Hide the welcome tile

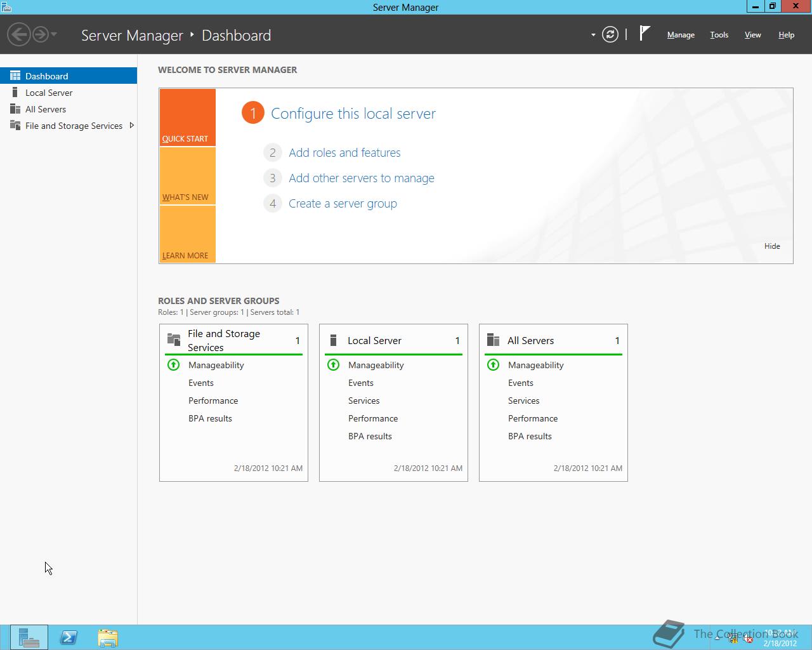coord(772,246)
